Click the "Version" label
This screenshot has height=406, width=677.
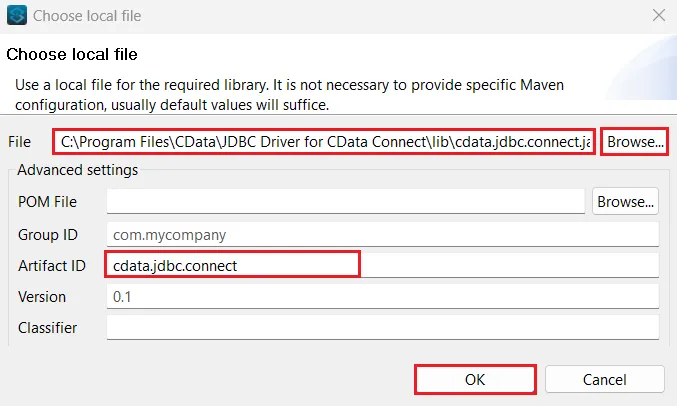pyautogui.click(x=42, y=297)
